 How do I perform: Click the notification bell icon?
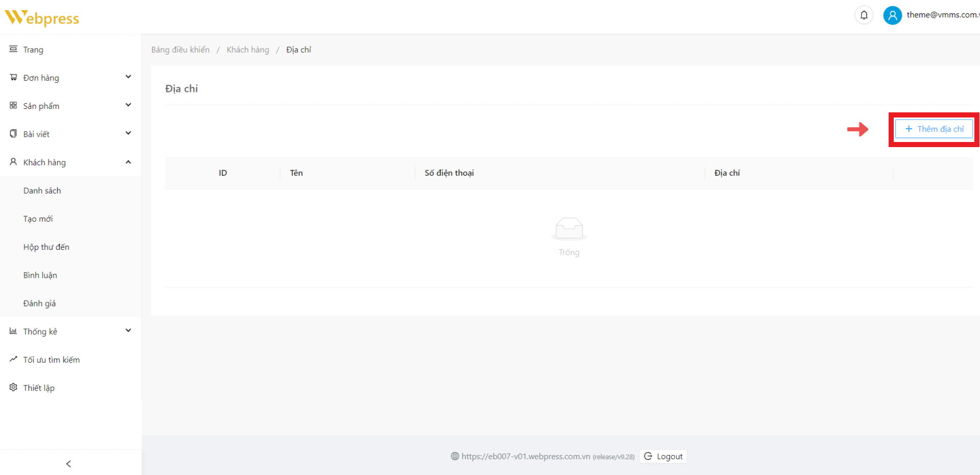click(x=864, y=15)
